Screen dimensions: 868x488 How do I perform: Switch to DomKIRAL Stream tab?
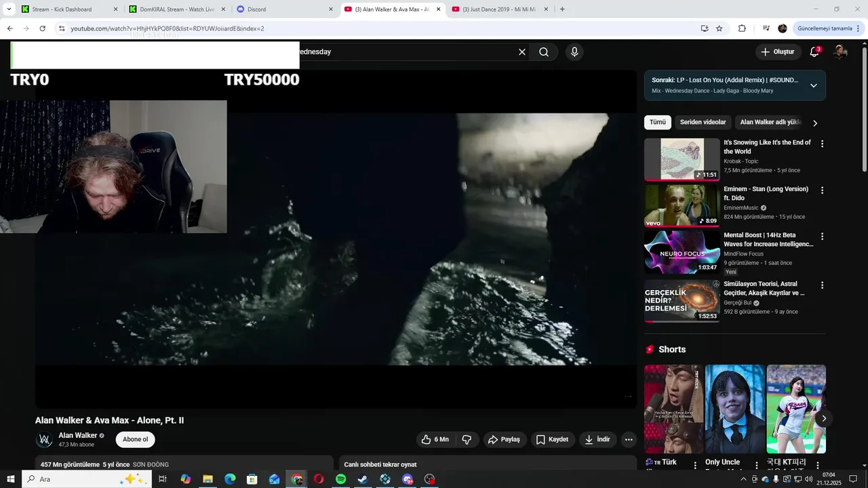click(176, 9)
